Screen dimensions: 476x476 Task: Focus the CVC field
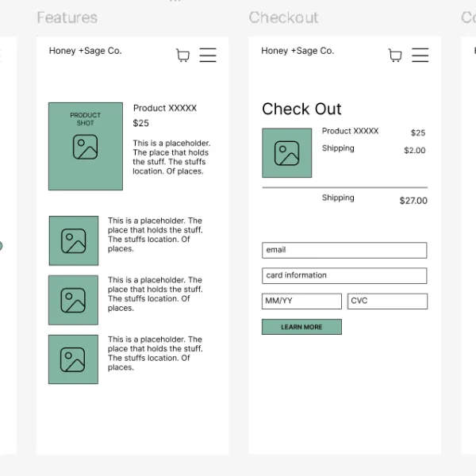387,301
